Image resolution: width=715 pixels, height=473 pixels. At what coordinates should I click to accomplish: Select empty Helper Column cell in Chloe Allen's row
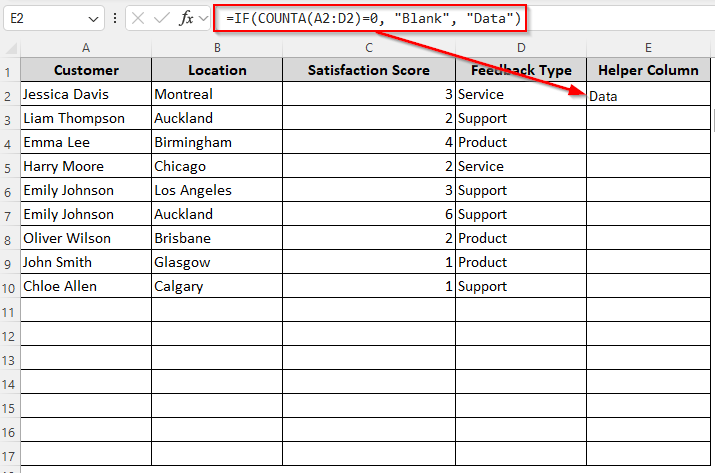tap(648, 286)
